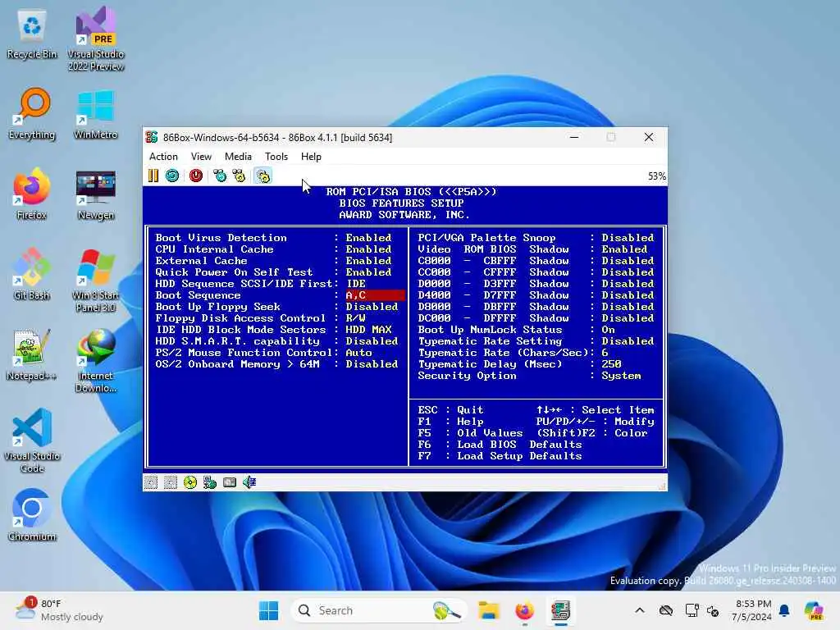Select Chromium desktop icon
This screenshot has height=630, width=840.
point(32,515)
